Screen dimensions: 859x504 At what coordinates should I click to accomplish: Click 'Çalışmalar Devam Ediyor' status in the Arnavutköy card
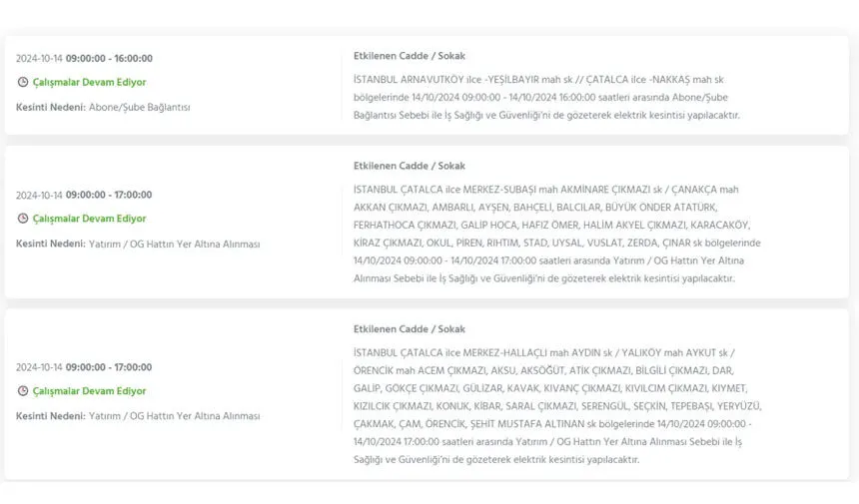(x=88, y=83)
